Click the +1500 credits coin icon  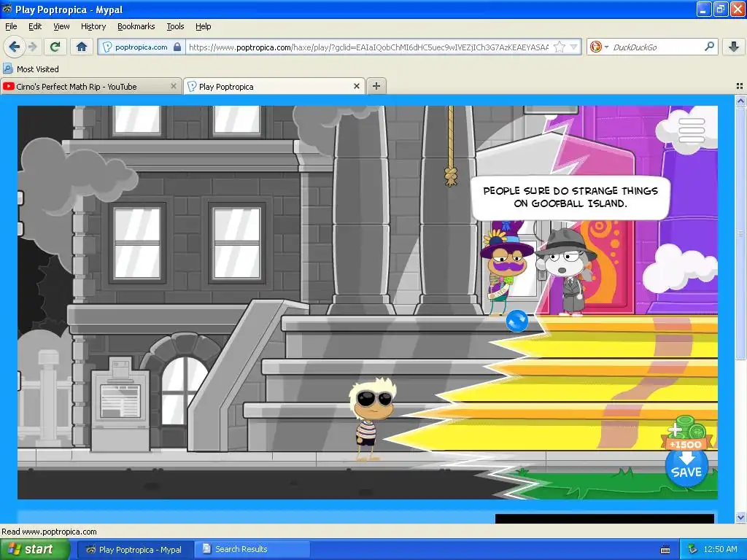pos(686,432)
